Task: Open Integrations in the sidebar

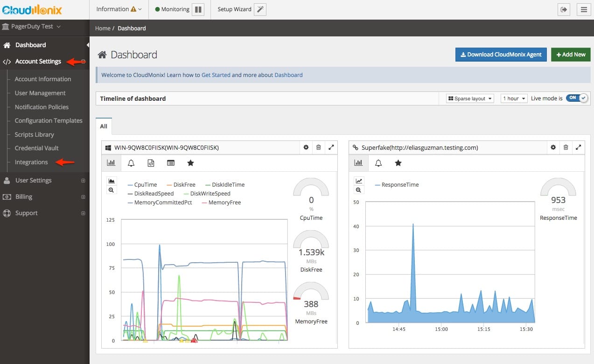Action: [31, 162]
